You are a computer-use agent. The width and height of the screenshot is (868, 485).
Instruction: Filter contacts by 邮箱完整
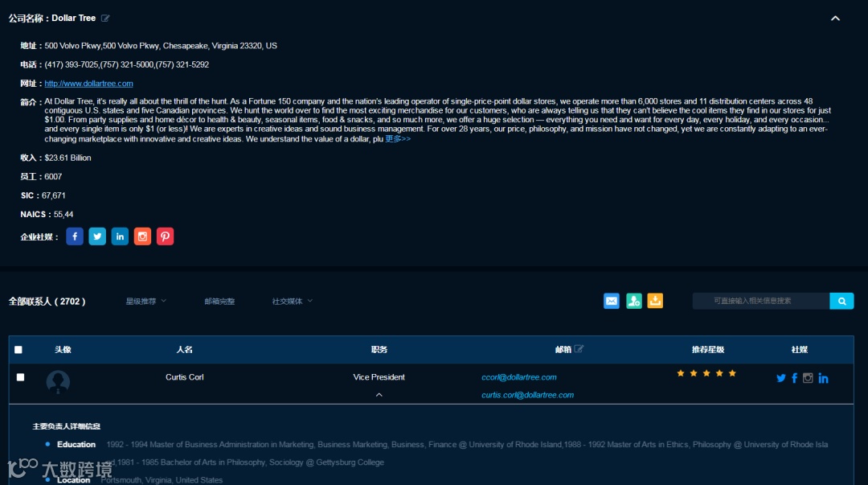tap(219, 301)
